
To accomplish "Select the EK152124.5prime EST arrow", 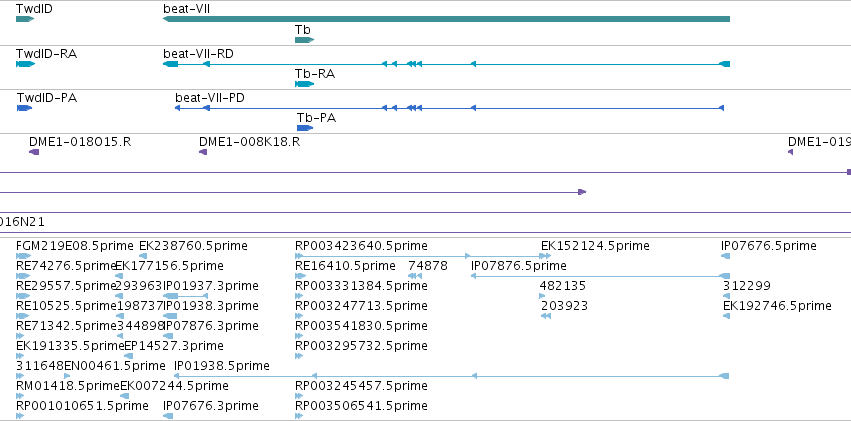I will (546, 256).
